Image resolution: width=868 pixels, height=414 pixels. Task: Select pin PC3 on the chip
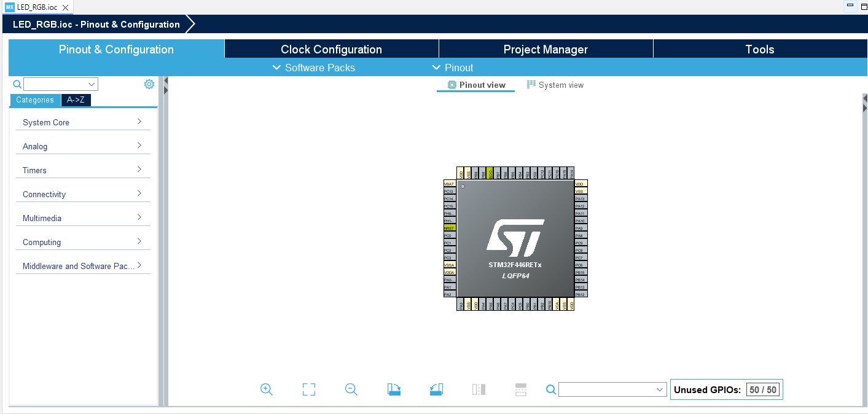point(450,257)
